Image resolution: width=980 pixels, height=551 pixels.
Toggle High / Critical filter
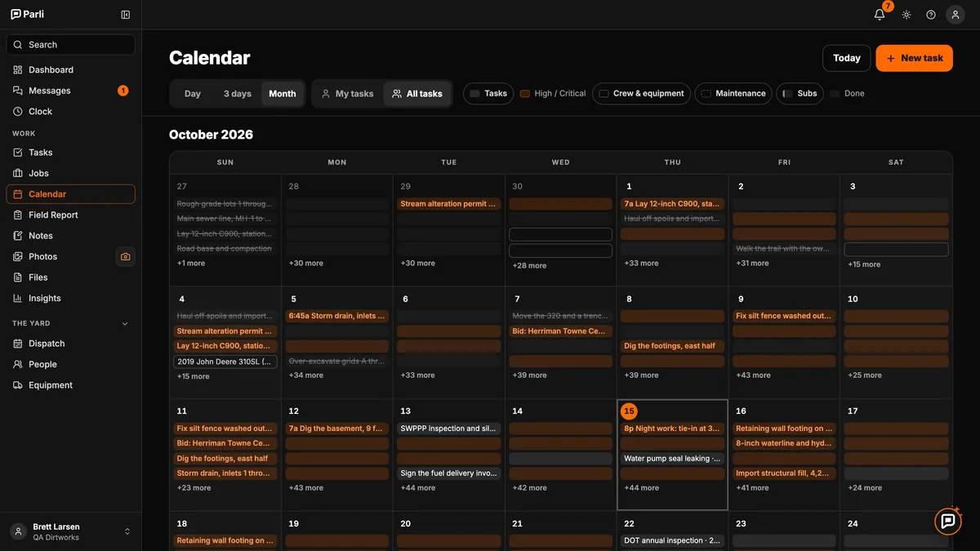pos(553,94)
